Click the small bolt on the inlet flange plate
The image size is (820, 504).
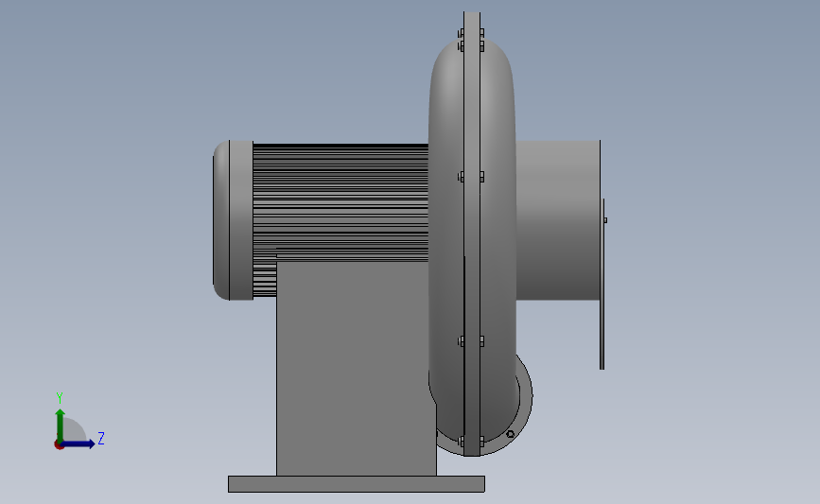tap(605, 220)
